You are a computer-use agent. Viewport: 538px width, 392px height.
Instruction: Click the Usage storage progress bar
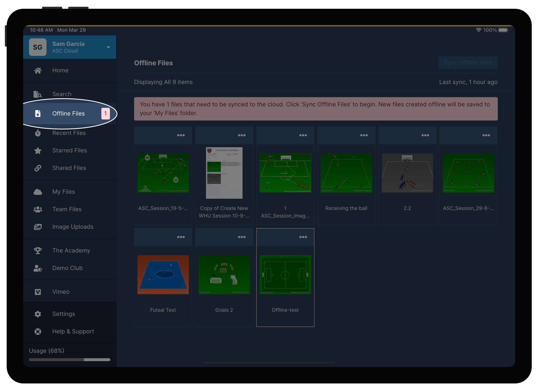[x=69, y=360]
